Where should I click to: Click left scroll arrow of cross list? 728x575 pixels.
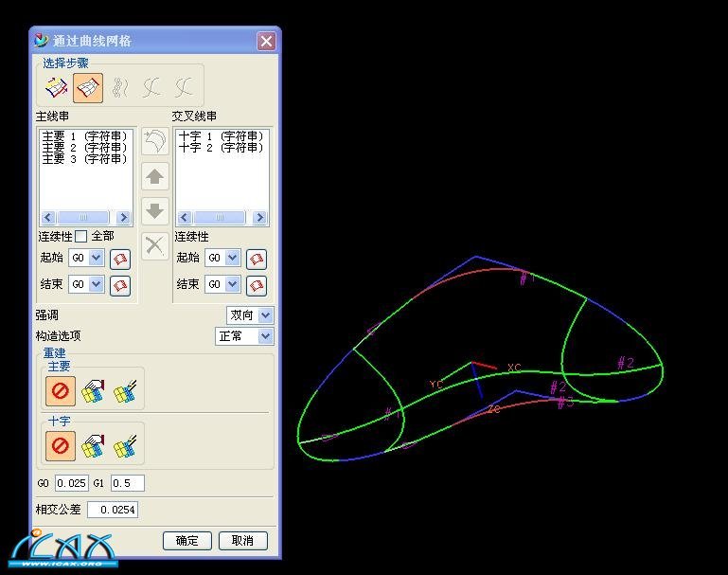pyautogui.click(x=185, y=217)
